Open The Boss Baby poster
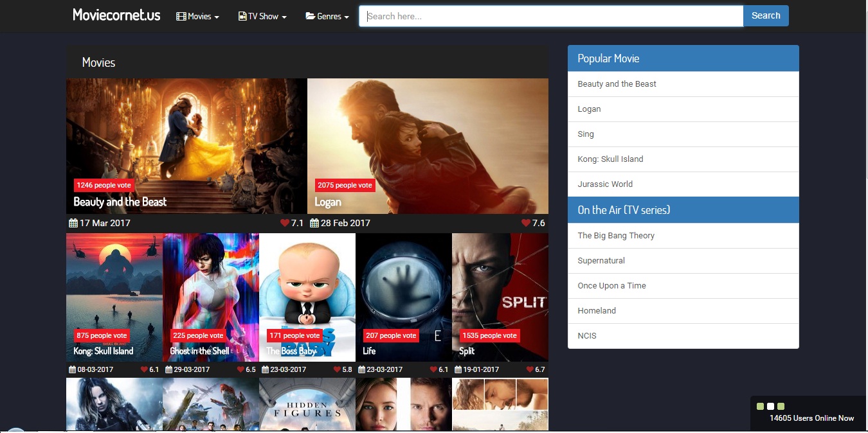Image resolution: width=868 pixels, height=433 pixels. (307, 297)
